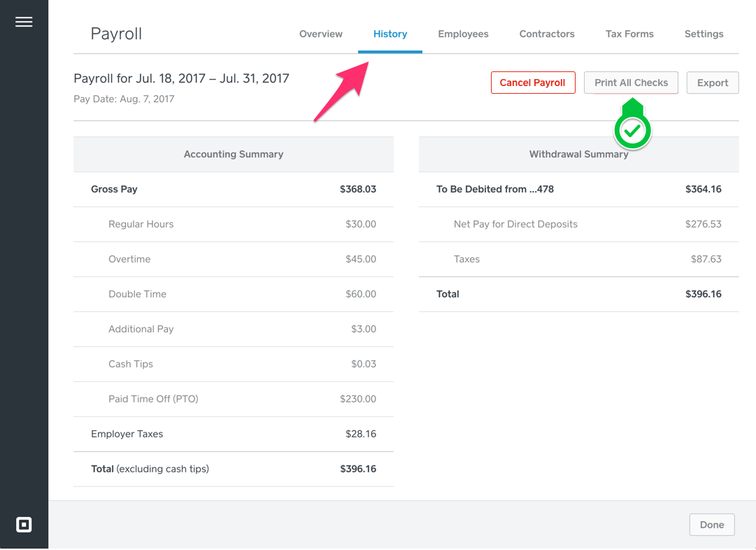Click the Accounting Summary header
756x550 pixels.
pyautogui.click(x=234, y=154)
